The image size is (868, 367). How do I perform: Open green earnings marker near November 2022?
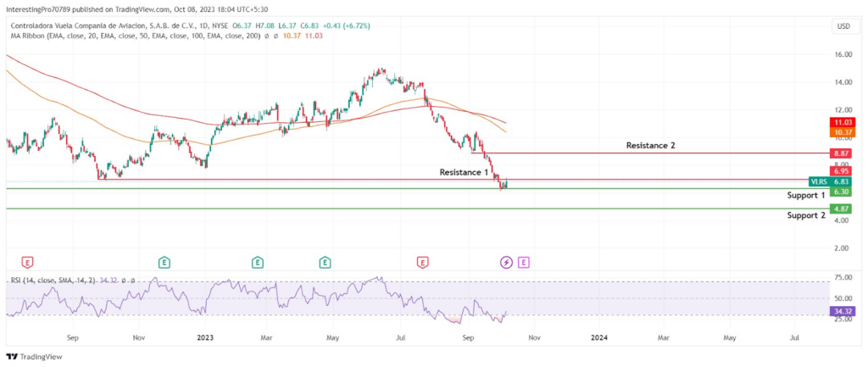(164, 262)
